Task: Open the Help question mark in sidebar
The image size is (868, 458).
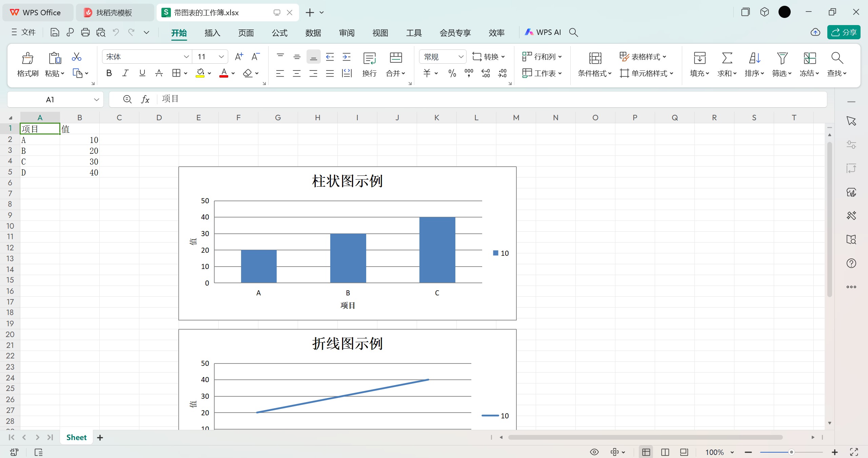Action: pyautogui.click(x=851, y=263)
